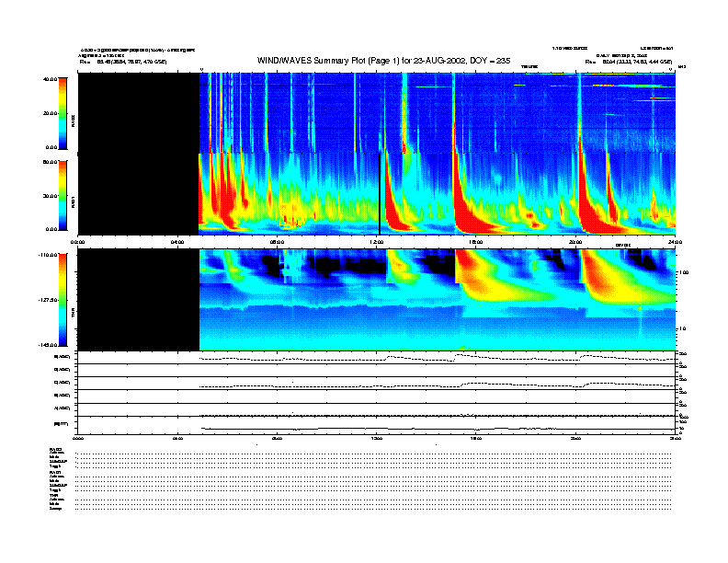Click the RAD2 vertical axis label beside color bar
The height and width of the screenshot is (563, 728).
pyautogui.click(x=73, y=121)
